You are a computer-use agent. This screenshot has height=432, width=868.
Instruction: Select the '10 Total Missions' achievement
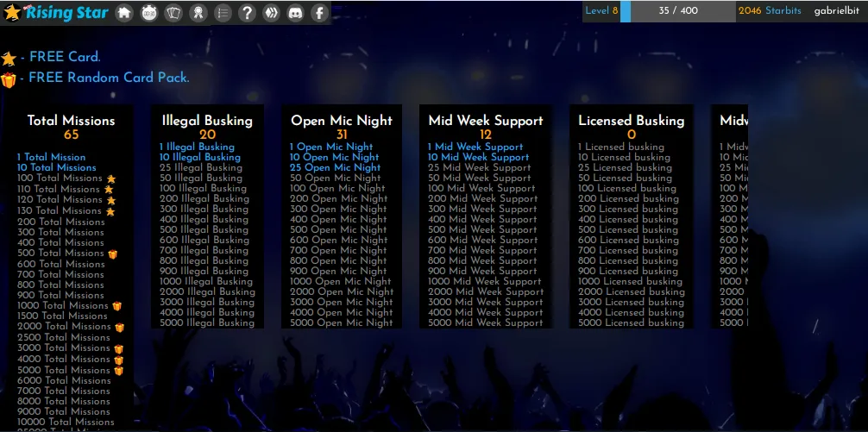56,167
